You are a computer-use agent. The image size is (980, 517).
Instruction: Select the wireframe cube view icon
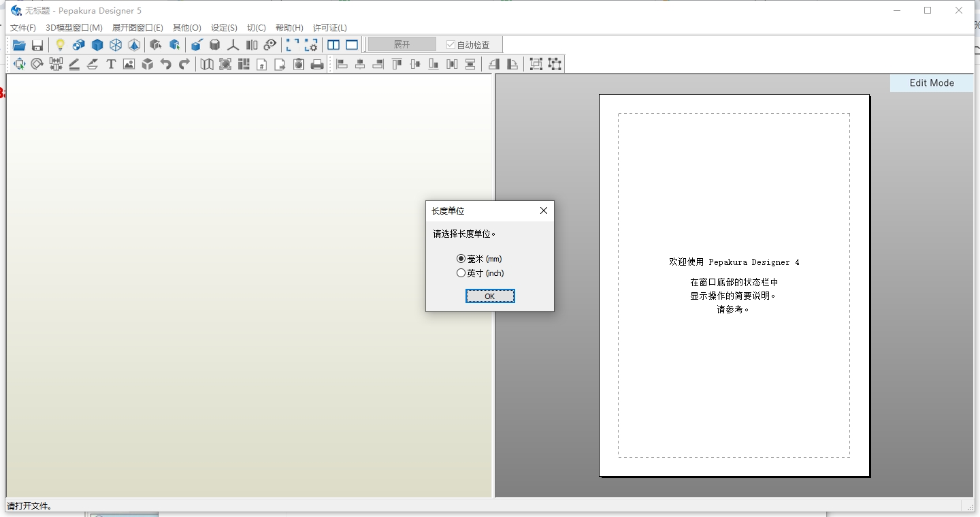point(116,45)
